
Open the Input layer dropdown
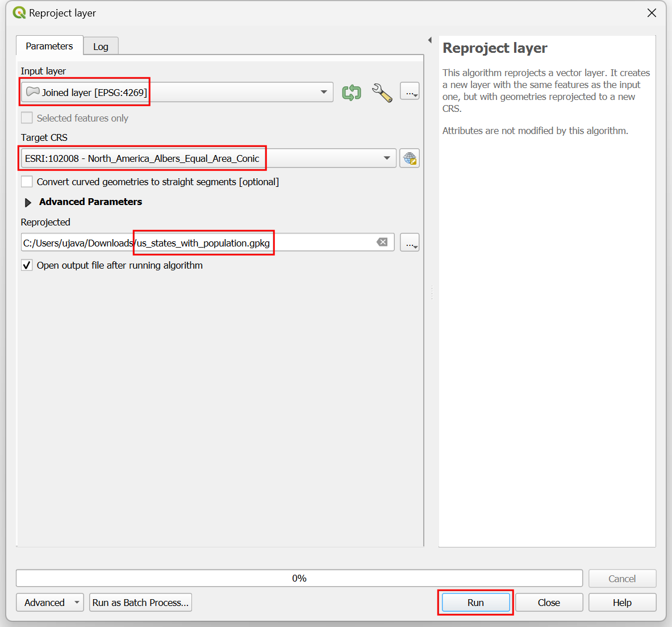[x=323, y=92]
